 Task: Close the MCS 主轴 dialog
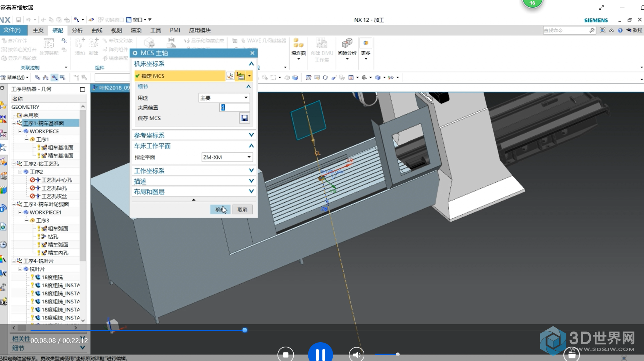pyautogui.click(x=252, y=53)
